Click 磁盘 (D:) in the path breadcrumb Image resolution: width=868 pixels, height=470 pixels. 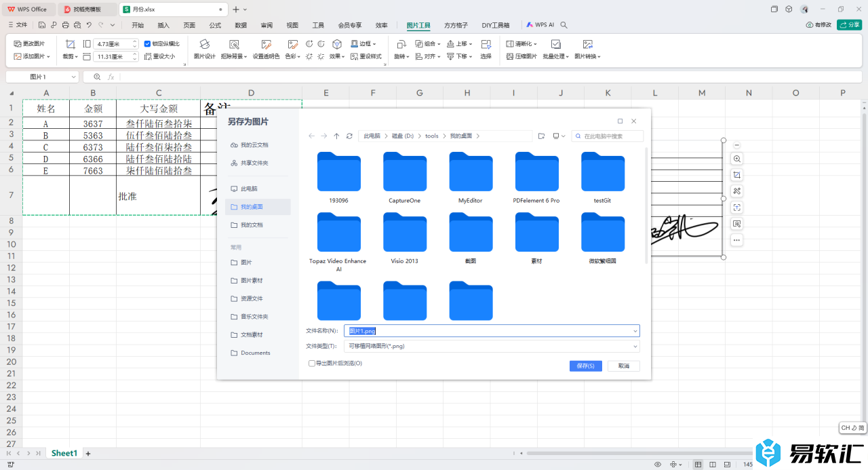pyautogui.click(x=402, y=136)
